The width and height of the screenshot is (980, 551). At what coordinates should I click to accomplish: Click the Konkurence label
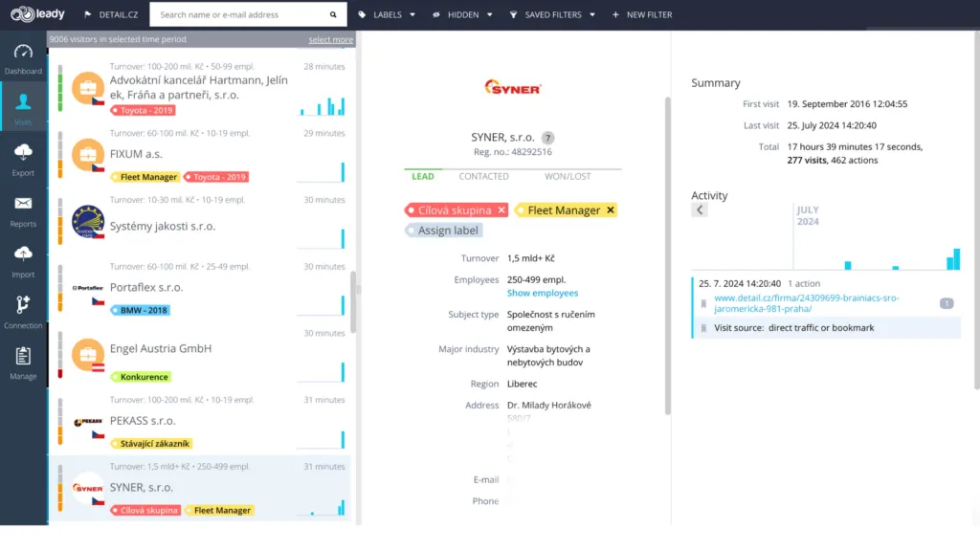point(141,377)
